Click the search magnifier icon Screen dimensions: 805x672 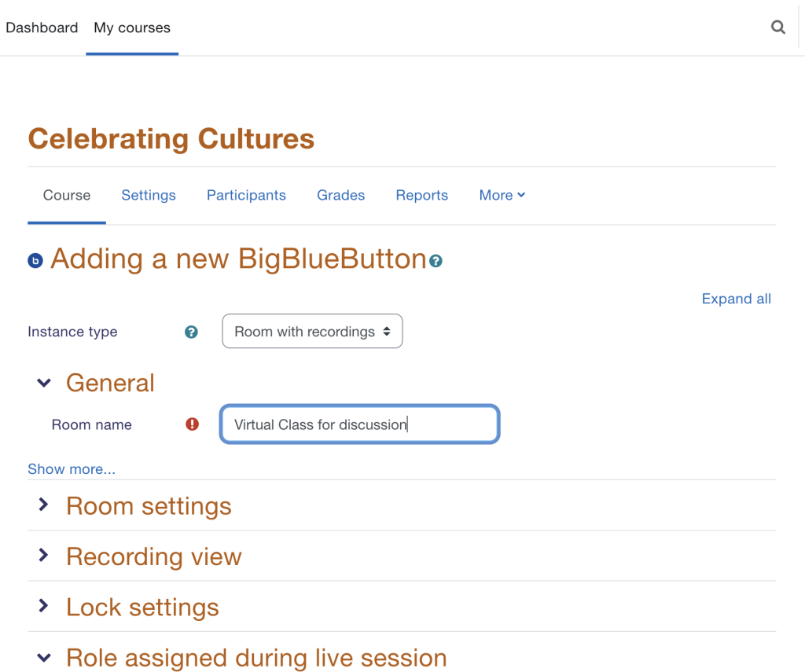pos(777,28)
